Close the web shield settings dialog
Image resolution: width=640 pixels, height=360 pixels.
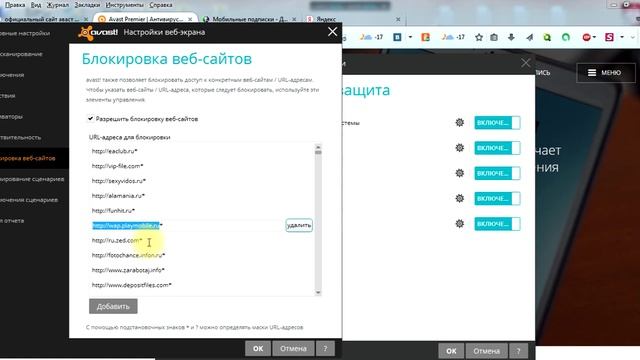coord(332,32)
